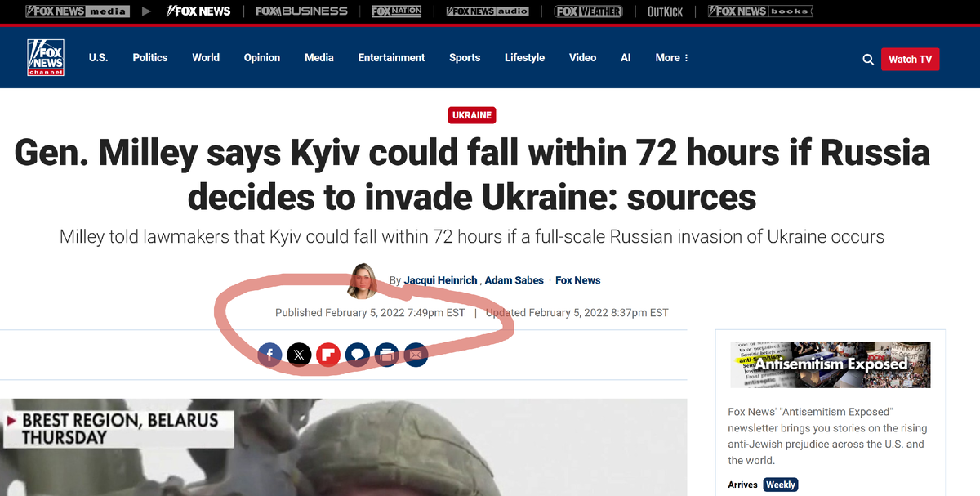The width and height of the screenshot is (980, 496).
Task: Open the comments bubble icon
Action: (x=357, y=355)
